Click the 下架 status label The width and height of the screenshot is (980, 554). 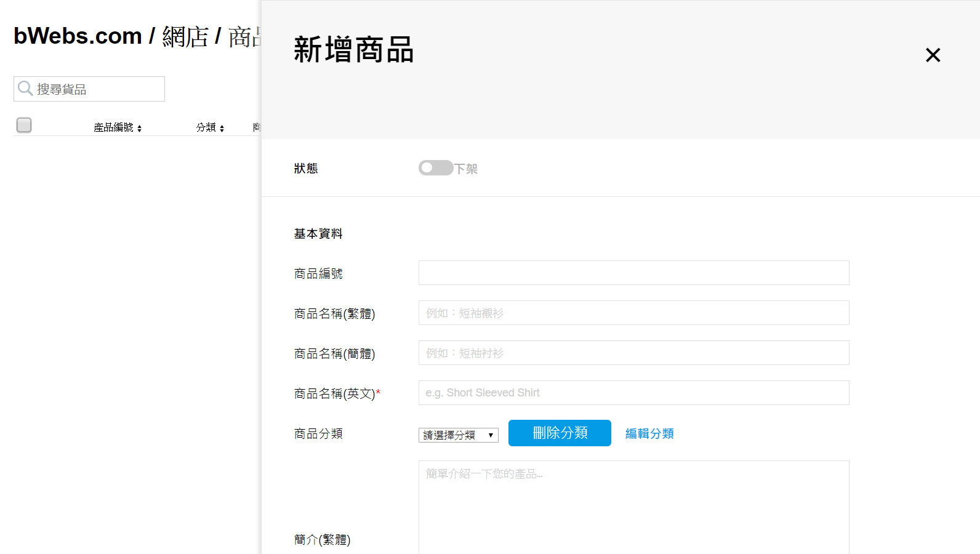466,169
